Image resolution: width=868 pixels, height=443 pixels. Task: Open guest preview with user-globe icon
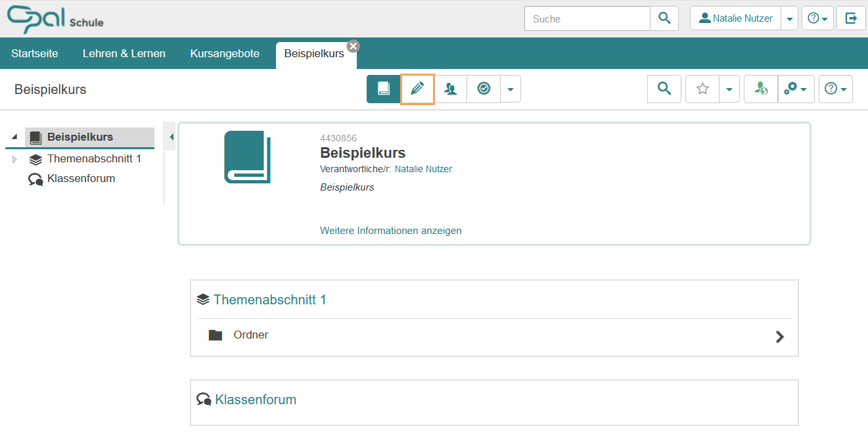click(760, 89)
